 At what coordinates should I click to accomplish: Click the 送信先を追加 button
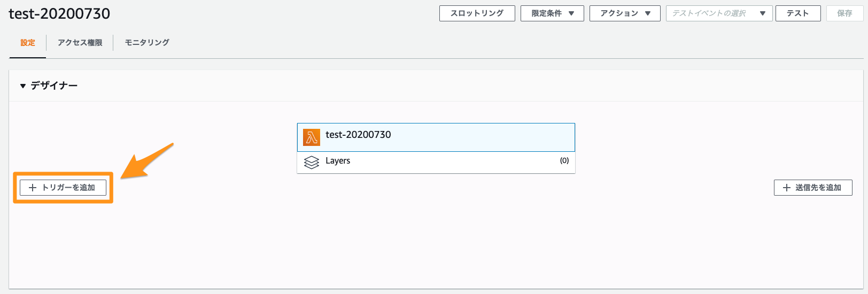813,188
